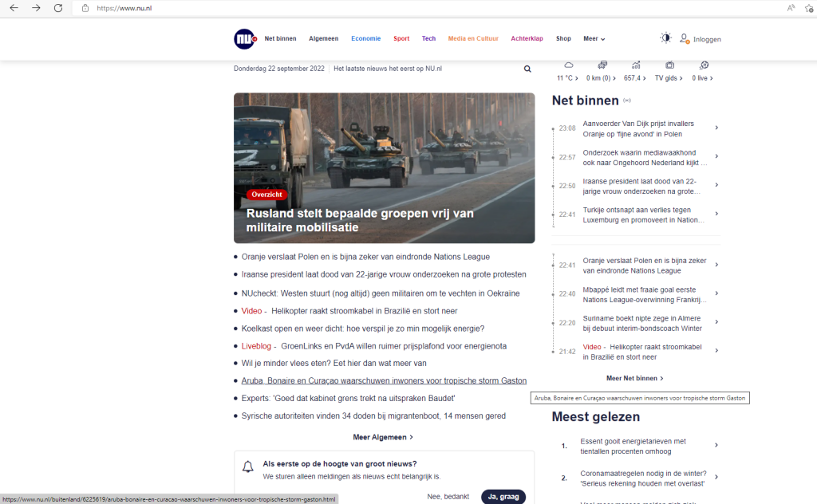Click the read aloud icon in address bar
Image resolution: width=817 pixels, height=504 pixels.
[x=791, y=7]
